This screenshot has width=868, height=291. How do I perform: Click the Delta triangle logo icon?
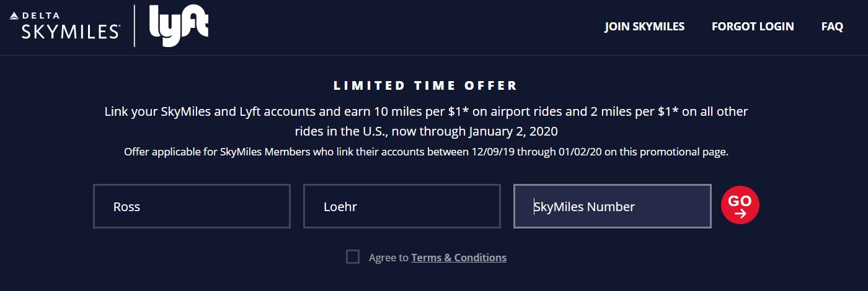(14, 15)
